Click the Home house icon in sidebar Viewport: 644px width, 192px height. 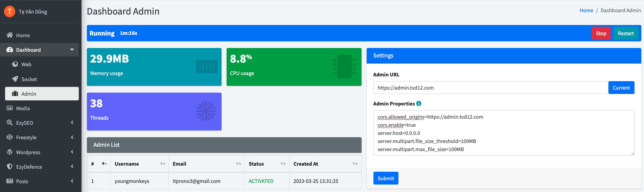(10, 35)
